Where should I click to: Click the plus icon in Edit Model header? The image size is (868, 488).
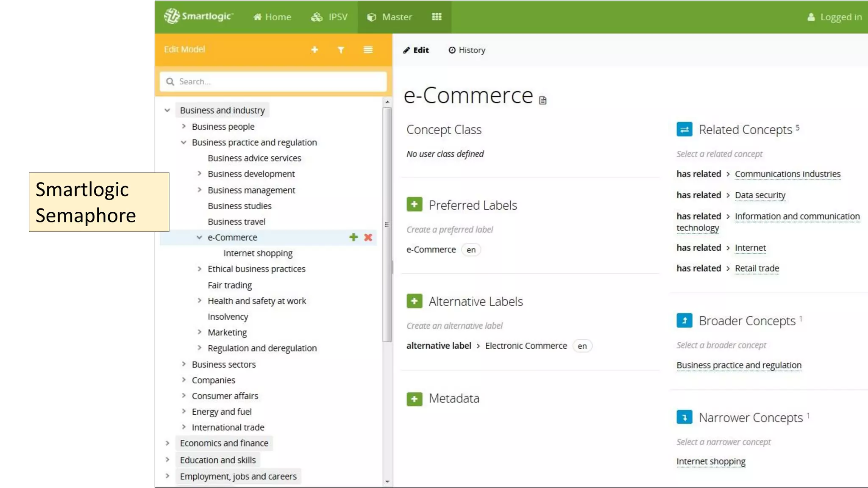point(314,50)
